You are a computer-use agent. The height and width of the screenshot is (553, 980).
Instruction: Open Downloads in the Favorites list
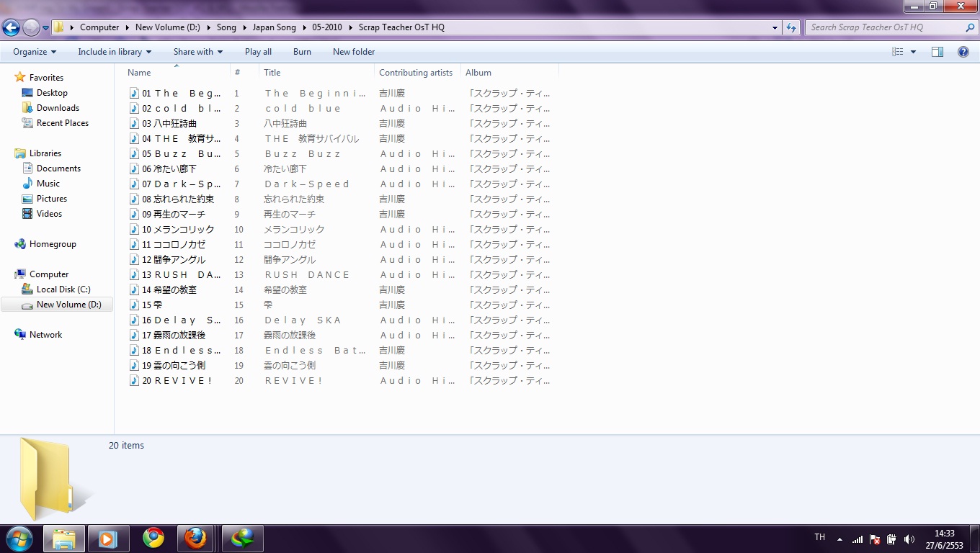(x=58, y=108)
